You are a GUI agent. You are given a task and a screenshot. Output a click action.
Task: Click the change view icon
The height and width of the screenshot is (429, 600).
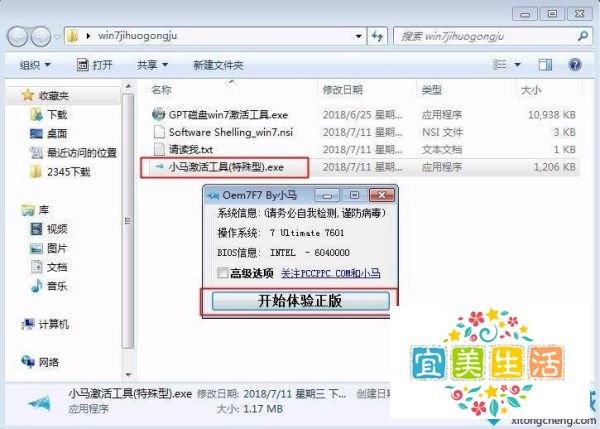click(499, 65)
